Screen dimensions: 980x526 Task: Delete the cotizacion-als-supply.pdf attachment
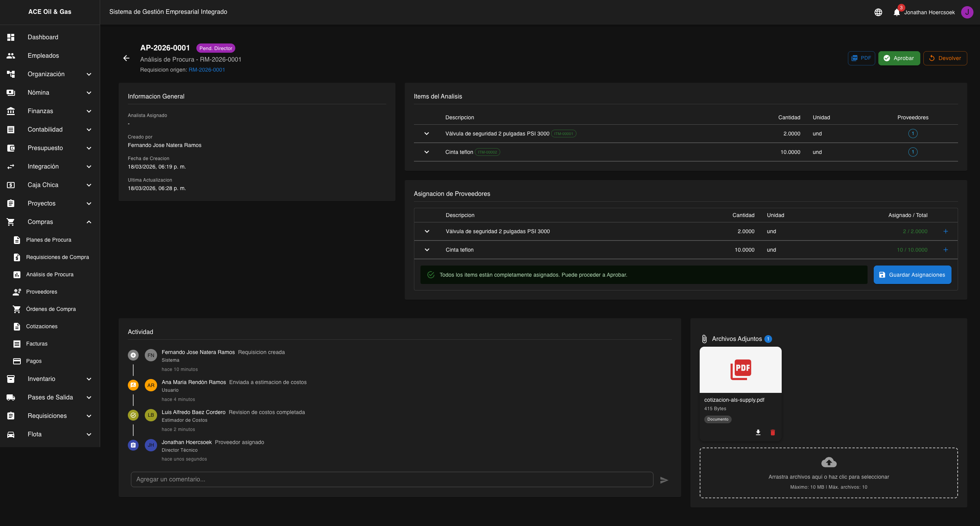pos(772,432)
